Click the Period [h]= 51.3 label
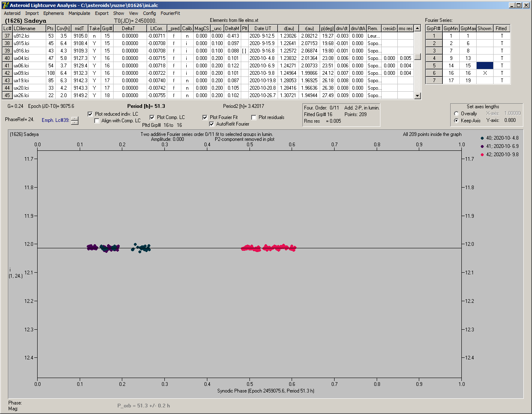 [x=146, y=106]
